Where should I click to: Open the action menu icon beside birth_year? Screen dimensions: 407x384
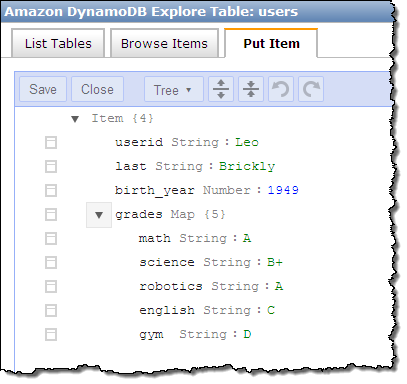click(x=51, y=190)
